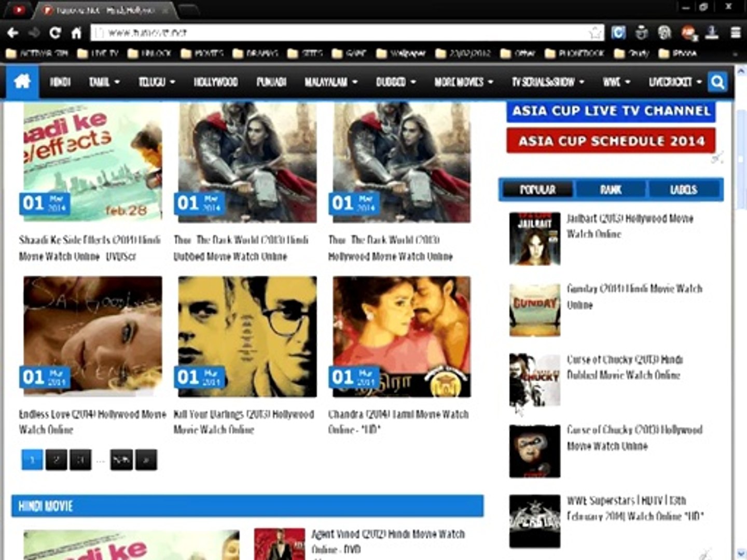The height and width of the screenshot is (560, 747).
Task: Click the blue C extension icon
Action: 618,33
